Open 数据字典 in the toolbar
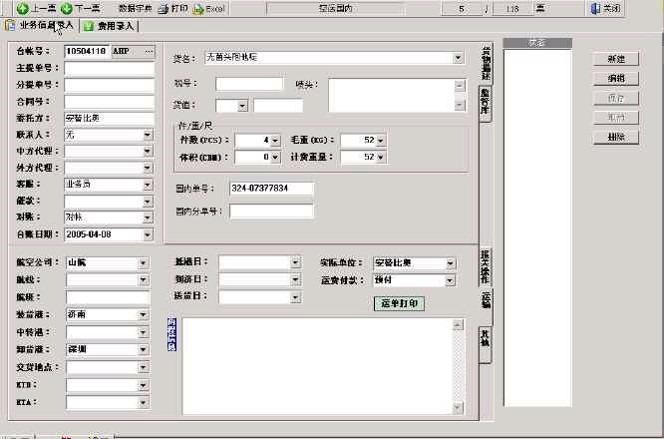 (x=134, y=8)
